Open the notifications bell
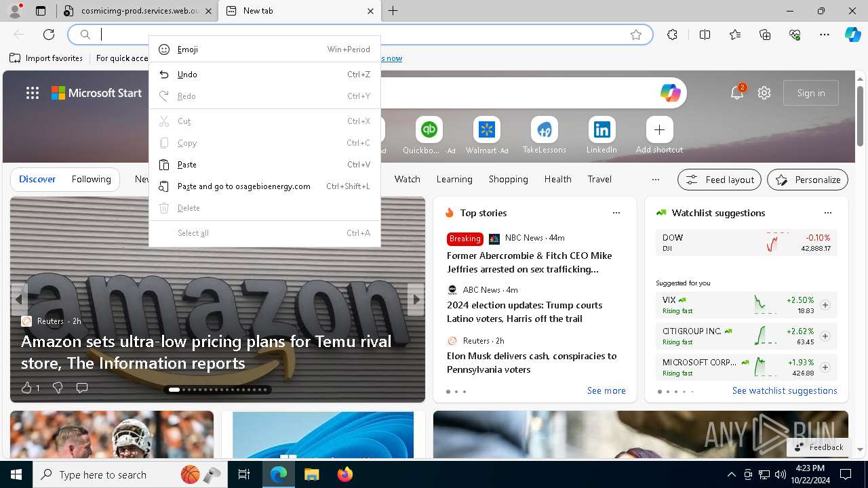 coord(737,93)
